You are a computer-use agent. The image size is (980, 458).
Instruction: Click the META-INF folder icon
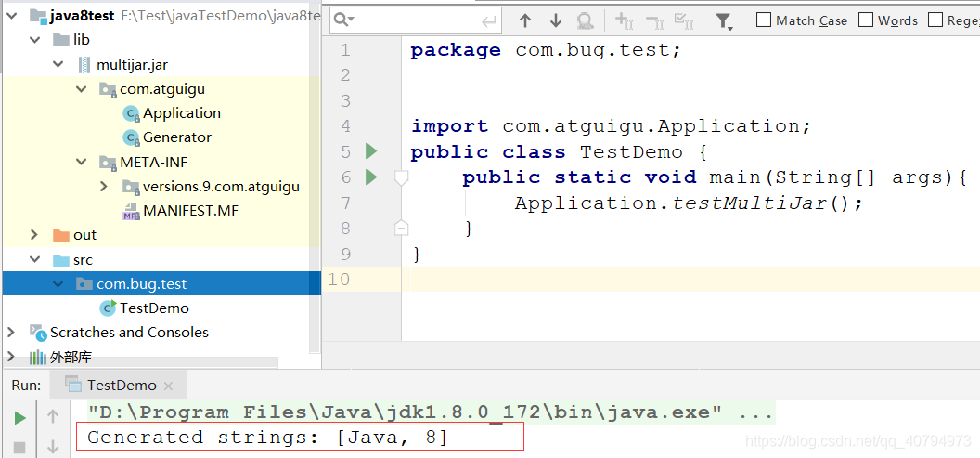(x=109, y=163)
